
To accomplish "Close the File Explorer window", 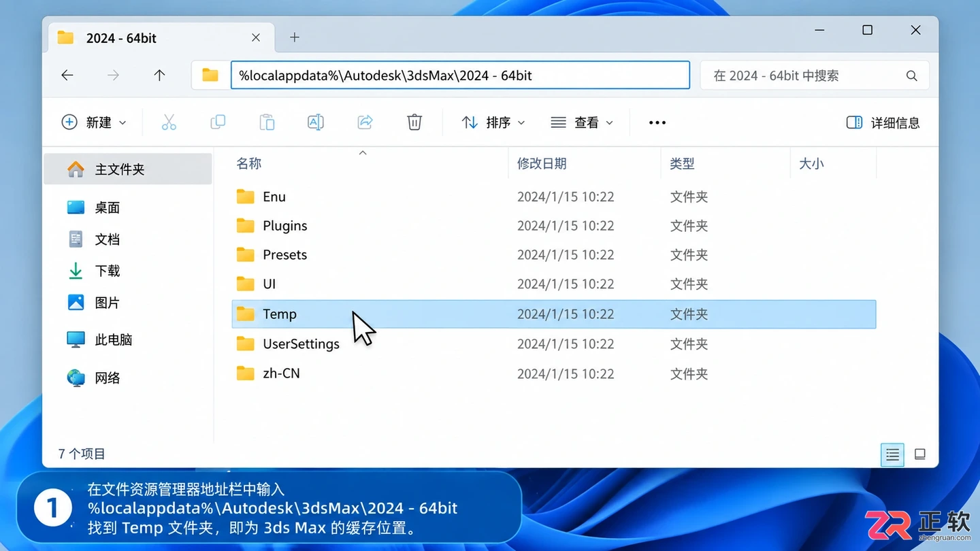I will pos(916,30).
